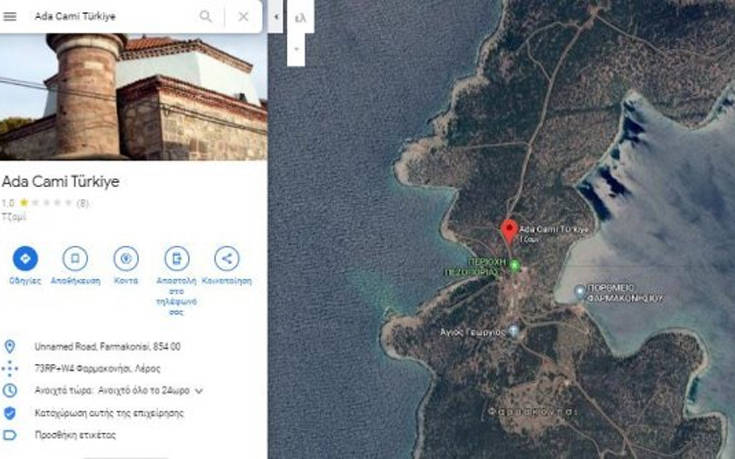
Task: Open the hamburger main menu
Action: (10, 16)
